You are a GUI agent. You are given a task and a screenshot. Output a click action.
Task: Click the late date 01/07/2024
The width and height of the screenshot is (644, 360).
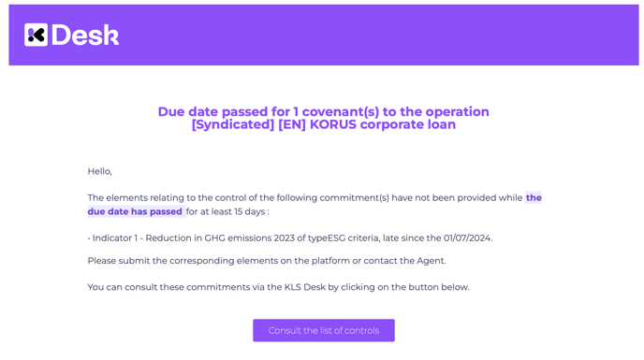click(467, 238)
